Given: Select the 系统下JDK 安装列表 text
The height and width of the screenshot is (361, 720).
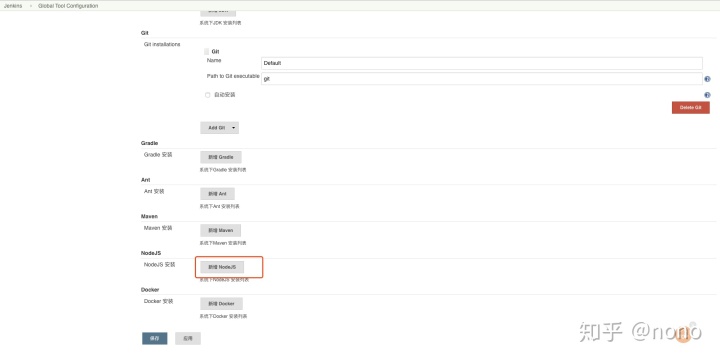Looking at the screenshot, I should [220, 23].
